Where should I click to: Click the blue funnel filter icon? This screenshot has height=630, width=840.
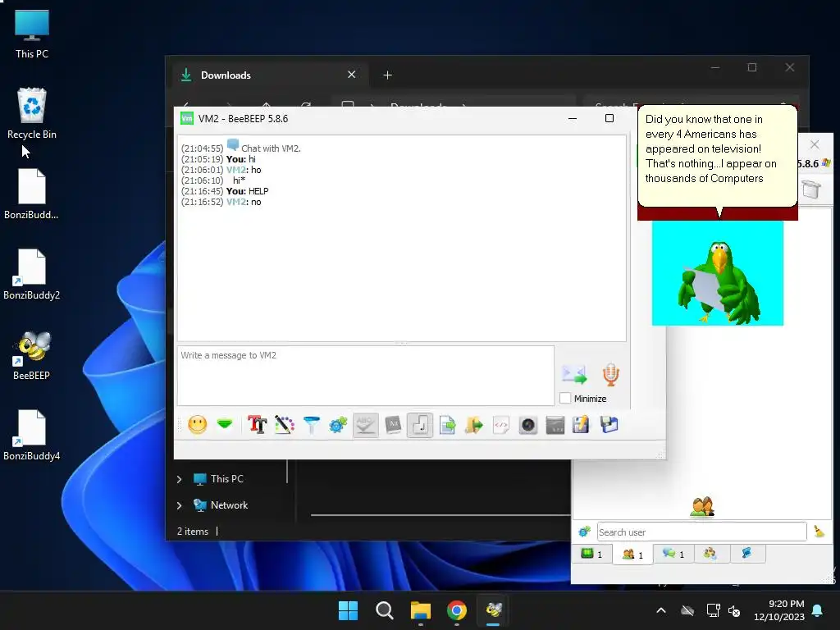(311, 425)
